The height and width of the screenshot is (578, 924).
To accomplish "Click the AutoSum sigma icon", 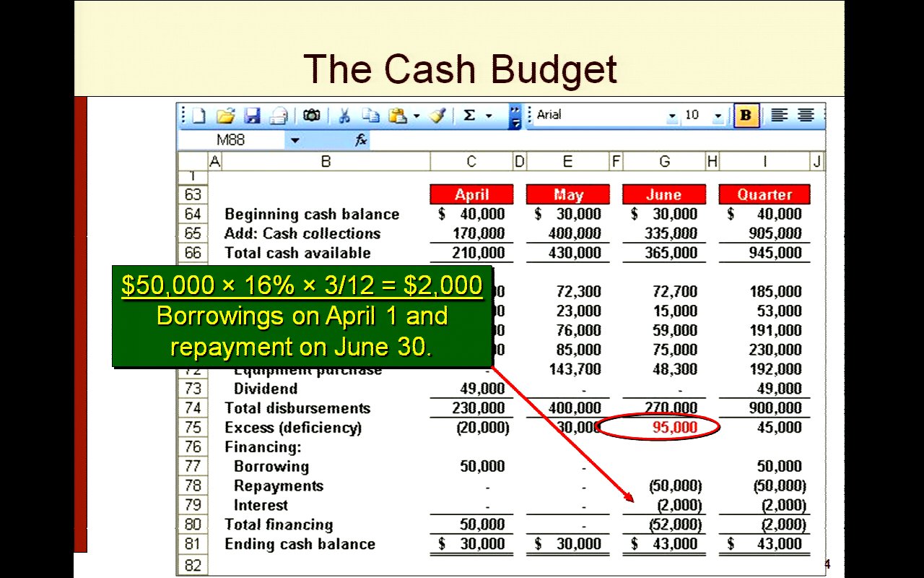I will coord(469,116).
